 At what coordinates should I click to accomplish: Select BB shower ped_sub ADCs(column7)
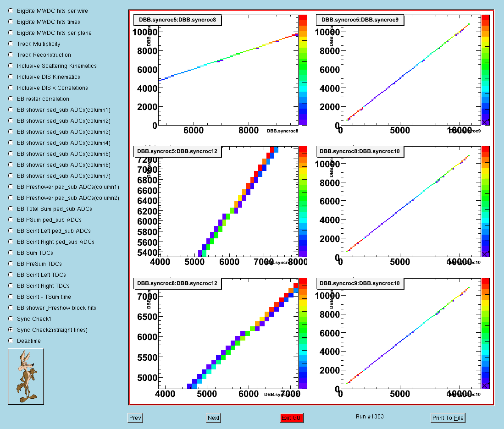tap(11, 176)
